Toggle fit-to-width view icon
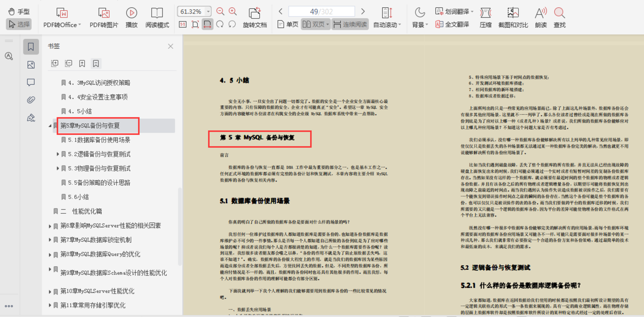 [207, 24]
